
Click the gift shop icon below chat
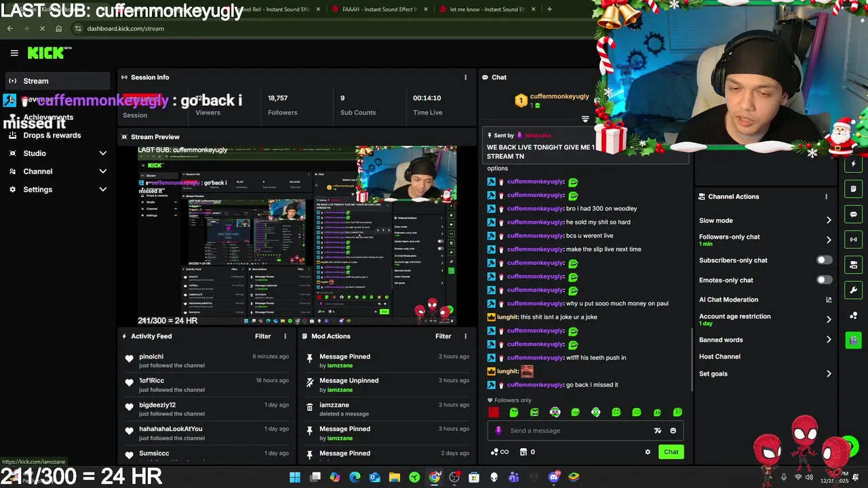[524, 452]
